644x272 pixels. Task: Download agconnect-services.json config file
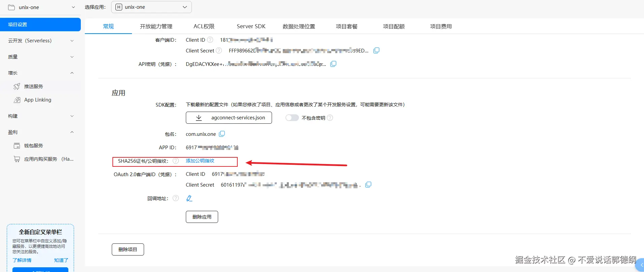[x=229, y=118]
